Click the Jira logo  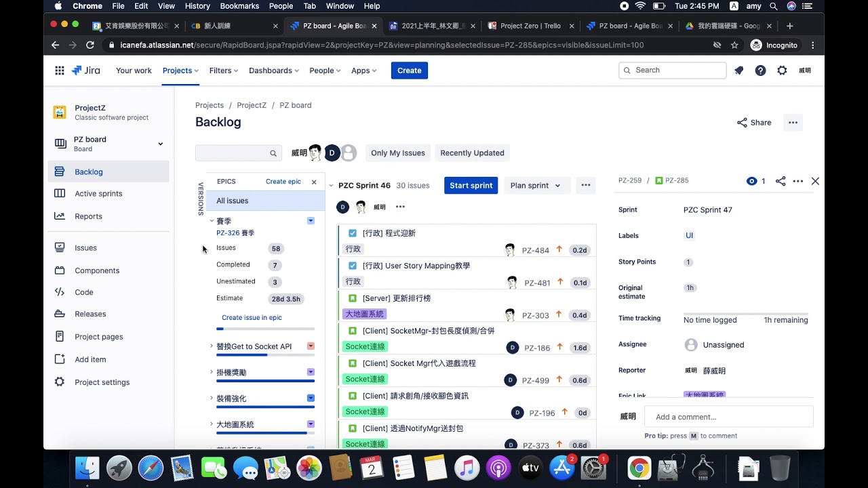86,70
